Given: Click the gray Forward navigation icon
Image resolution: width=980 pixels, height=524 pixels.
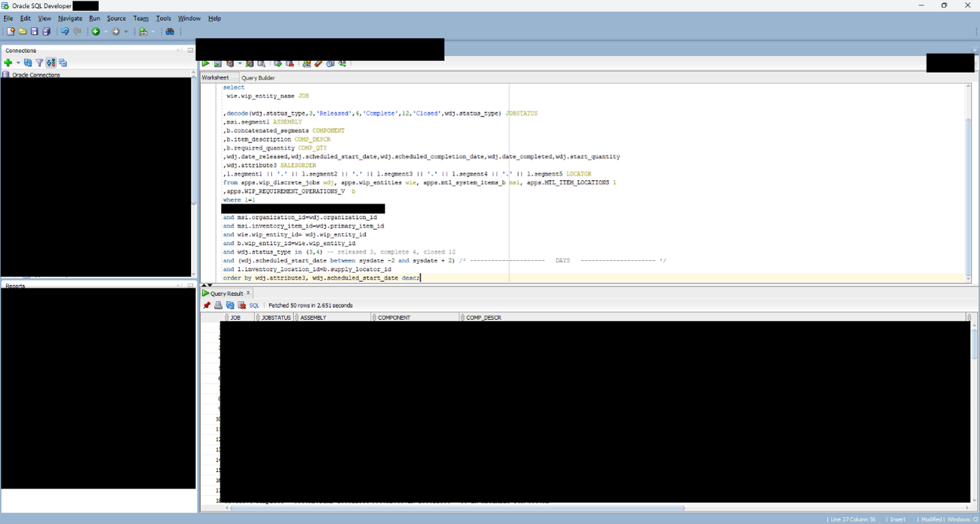Looking at the screenshot, I should coord(116,32).
